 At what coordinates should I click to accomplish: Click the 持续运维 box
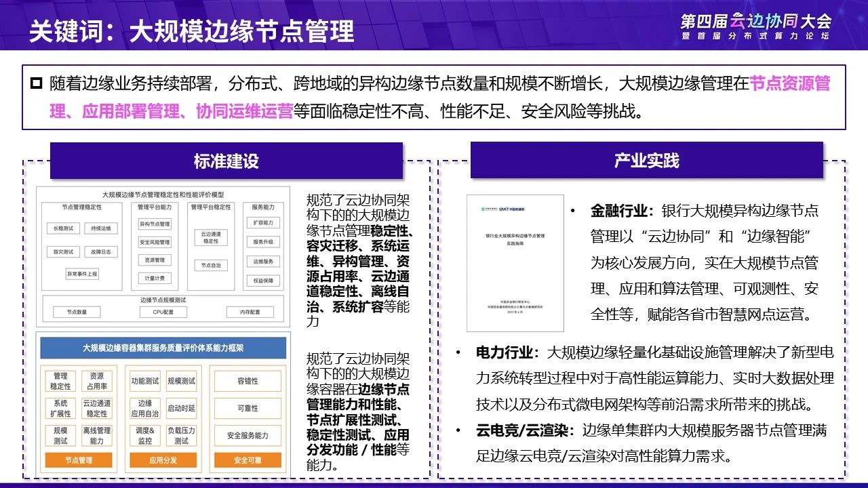(x=101, y=228)
